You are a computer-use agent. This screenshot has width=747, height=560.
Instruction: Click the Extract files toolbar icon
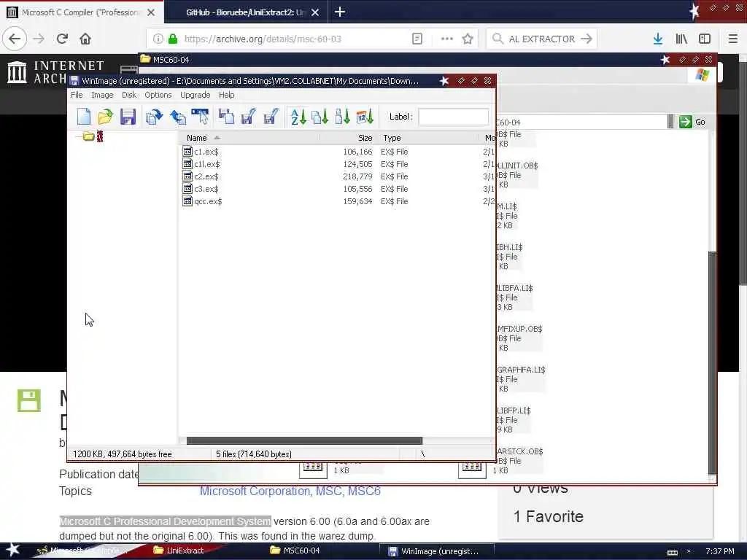click(178, 117)
